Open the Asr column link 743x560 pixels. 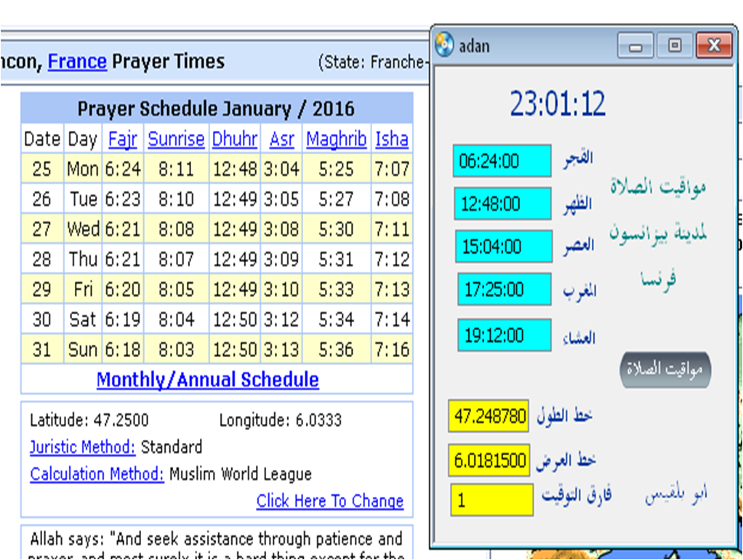click(281, 139)
